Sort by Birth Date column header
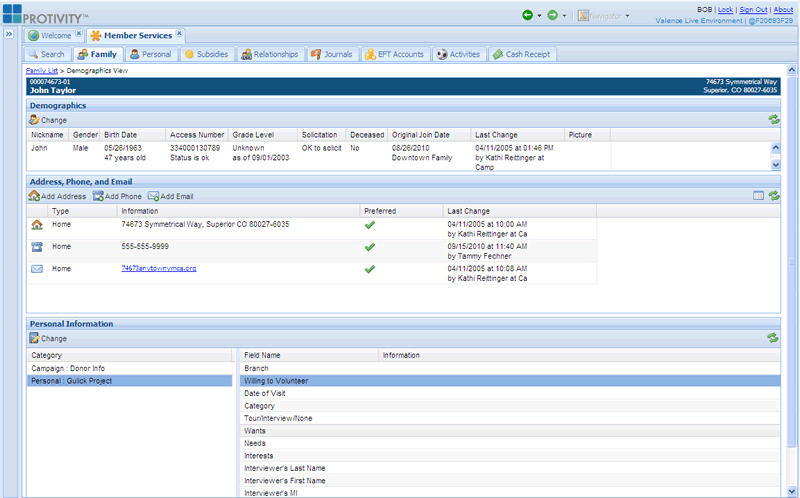The width and height of the screenshot is (800, 498). 133,135
